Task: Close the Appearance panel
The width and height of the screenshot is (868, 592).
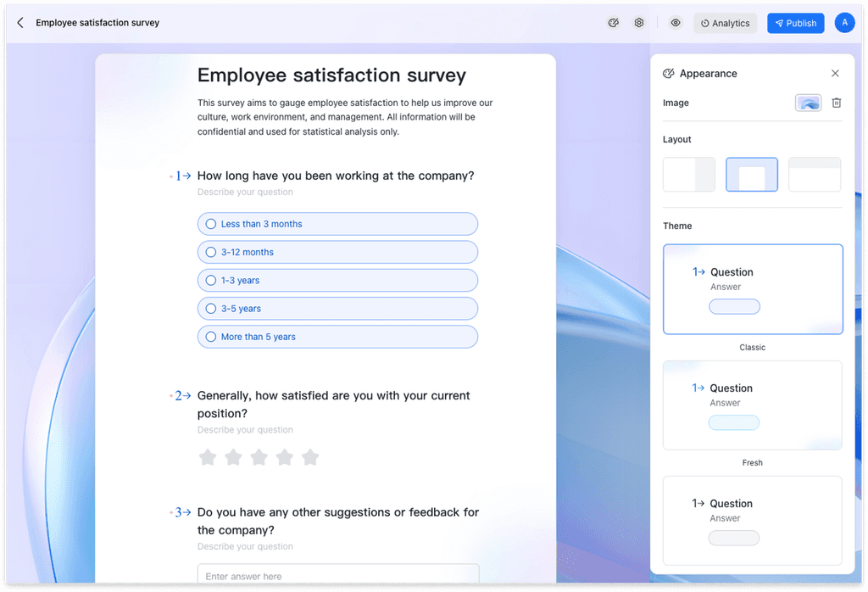Action: [835, 73]
